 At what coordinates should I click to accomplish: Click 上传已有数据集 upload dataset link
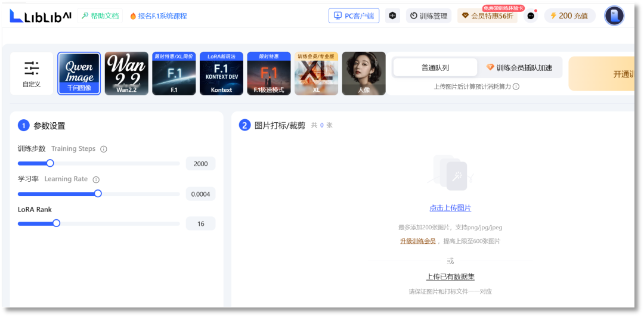coord(450,276)
